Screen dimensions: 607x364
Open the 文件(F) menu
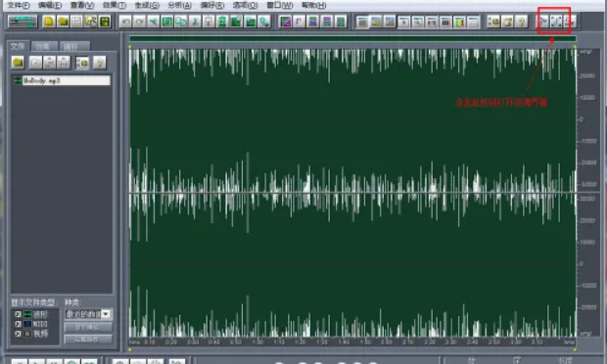pos(19,6)
